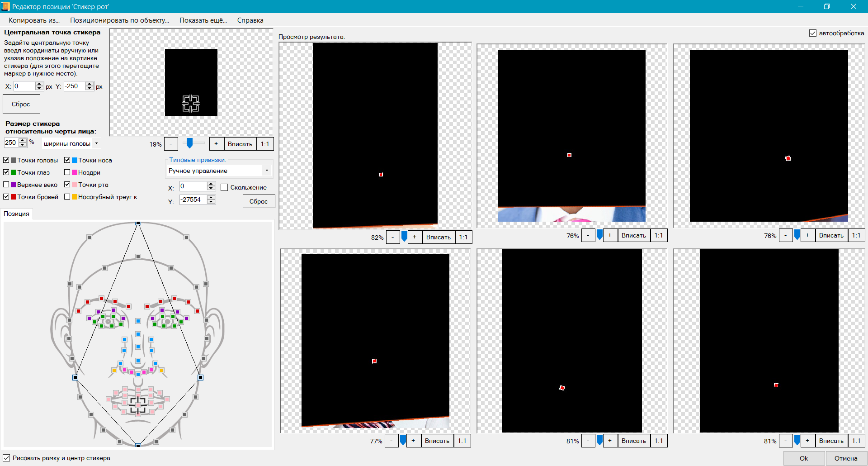Zoom in the top-middle 76% result preview
The width and height of the screenshot is (868, 466).
pyautogui.click(x=610, y=235)
